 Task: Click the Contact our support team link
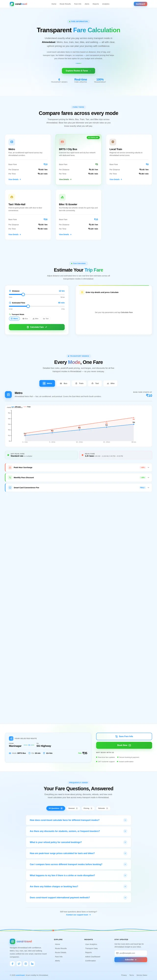[78, 915]
